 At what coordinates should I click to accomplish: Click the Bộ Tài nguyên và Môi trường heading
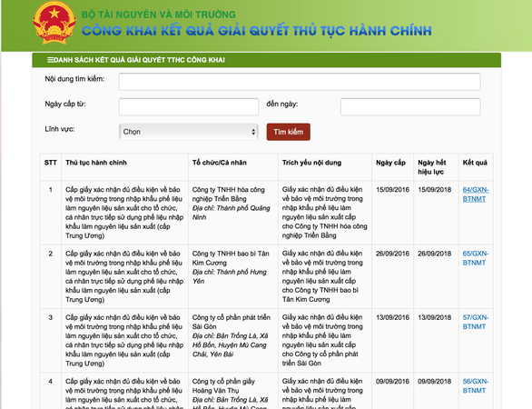tap(159, 15)
